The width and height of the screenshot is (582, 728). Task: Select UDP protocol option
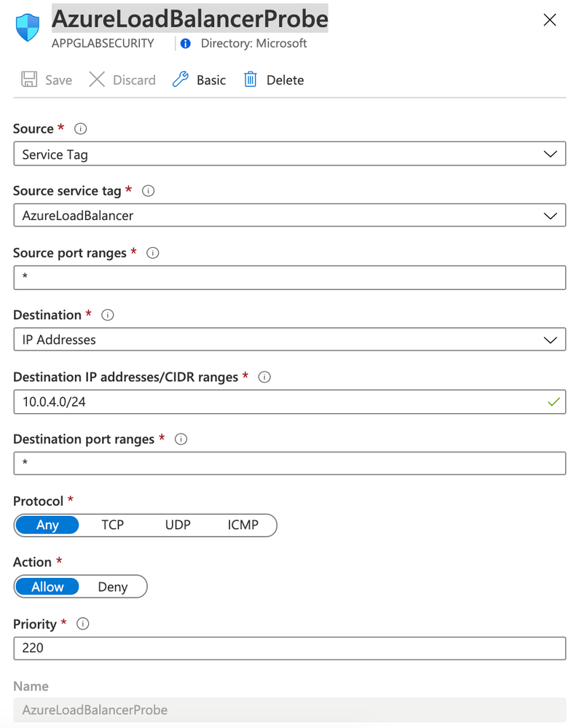point(178,525)
